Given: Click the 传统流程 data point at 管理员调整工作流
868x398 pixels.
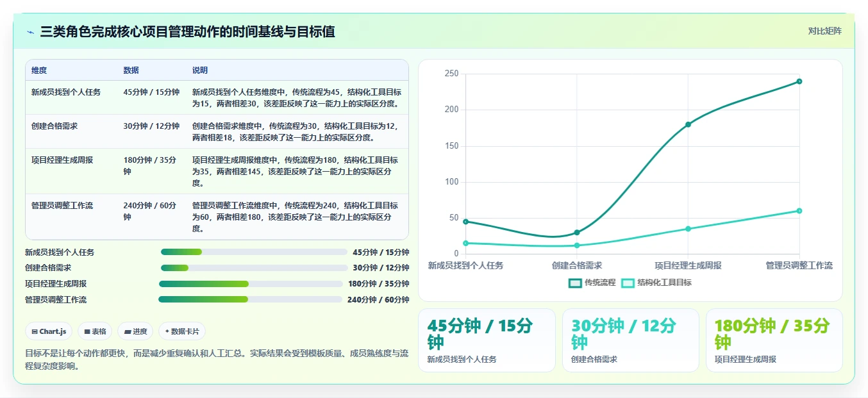Looking at the screenshot, I should coord(799,81).
